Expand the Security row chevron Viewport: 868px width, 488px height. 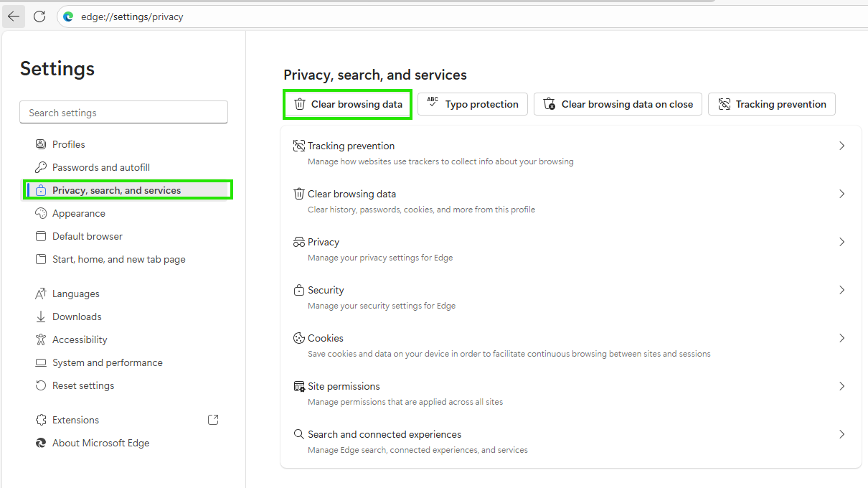click(x=842, y=290)
